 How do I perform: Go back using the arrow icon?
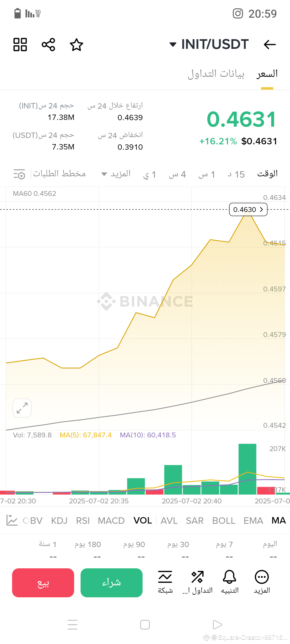click(x=270, y=45)
